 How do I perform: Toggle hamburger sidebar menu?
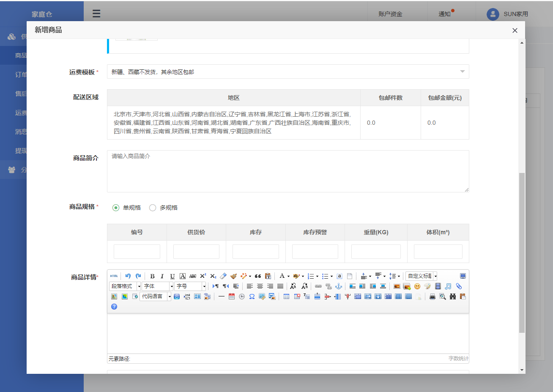[x=96, y=14]
